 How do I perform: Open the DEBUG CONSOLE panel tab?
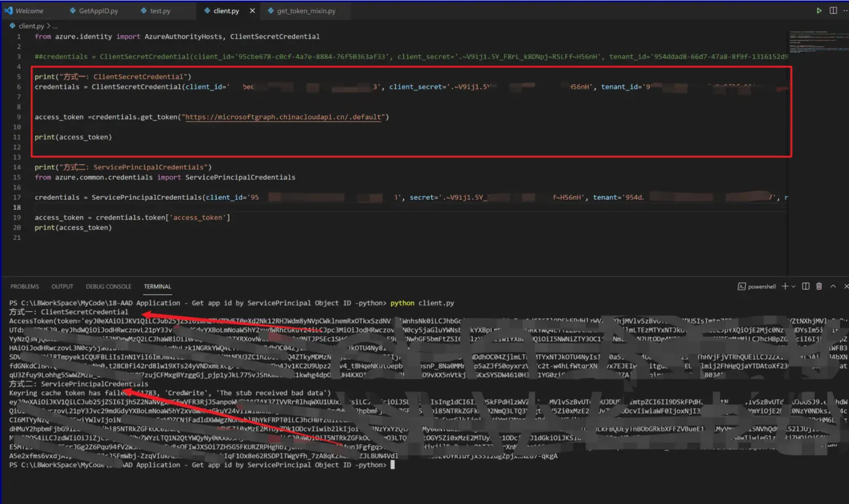[109, 287]
